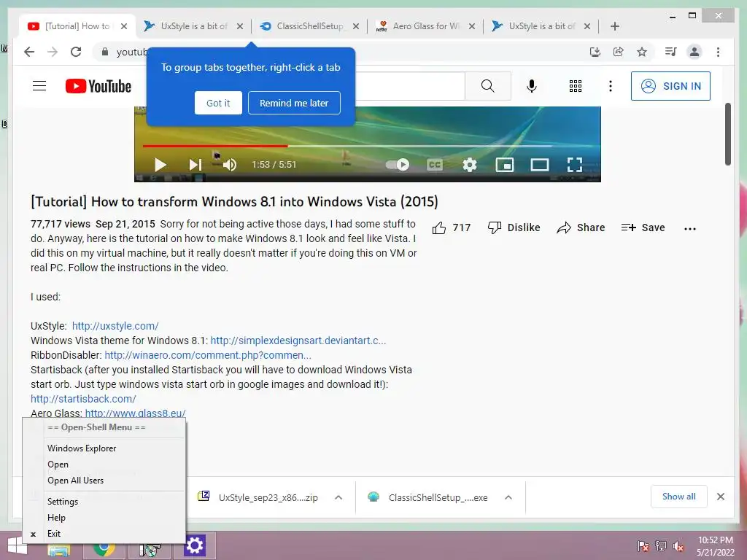Open network tray icon

661,546
